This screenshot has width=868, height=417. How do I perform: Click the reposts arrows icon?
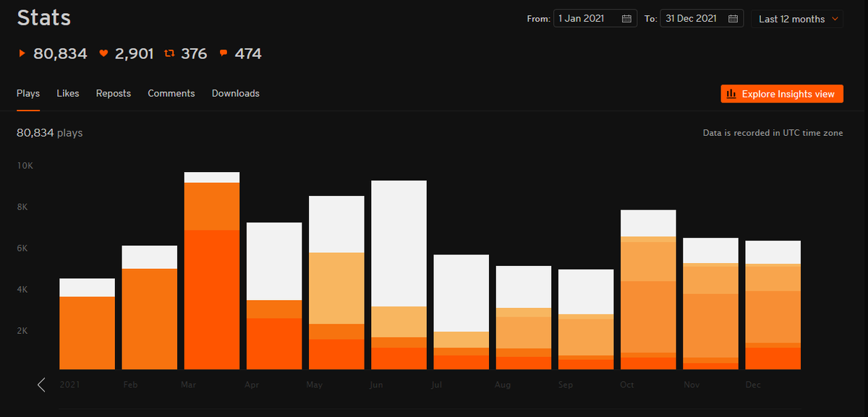coord(169,53)
